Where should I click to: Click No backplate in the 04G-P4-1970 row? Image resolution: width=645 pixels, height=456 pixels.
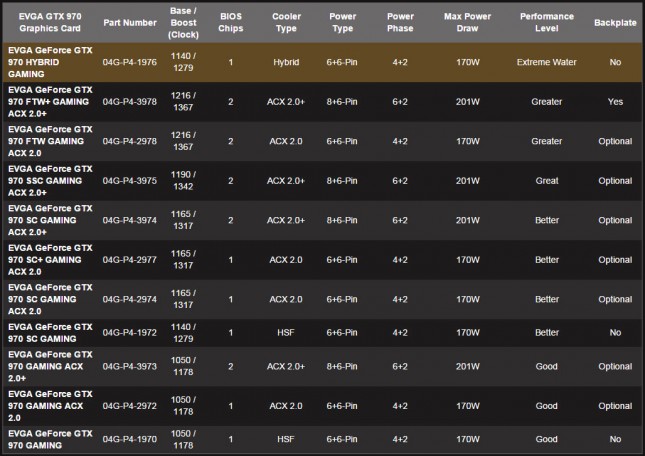pyautogui.click(x=615, y=439)
